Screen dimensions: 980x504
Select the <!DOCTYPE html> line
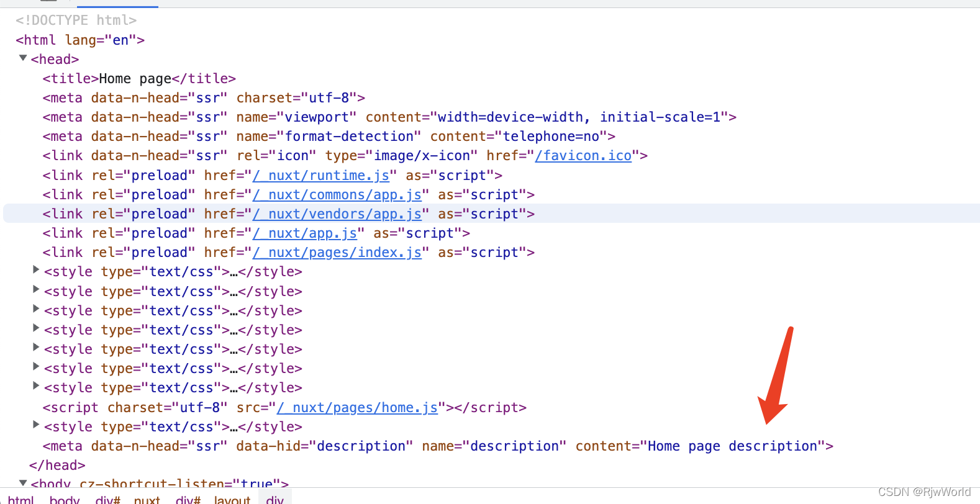coord(76,20)
